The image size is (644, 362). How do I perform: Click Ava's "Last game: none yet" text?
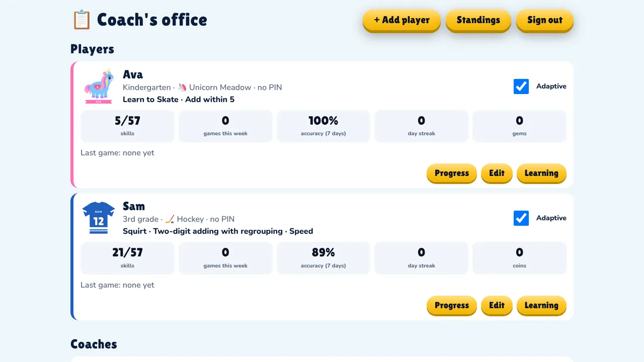click(117, 153)
